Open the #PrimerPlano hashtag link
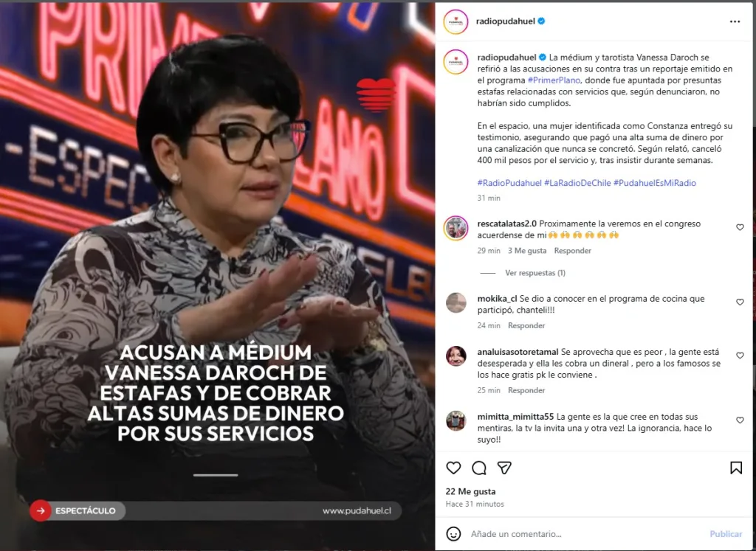 (x=554, y=80)
